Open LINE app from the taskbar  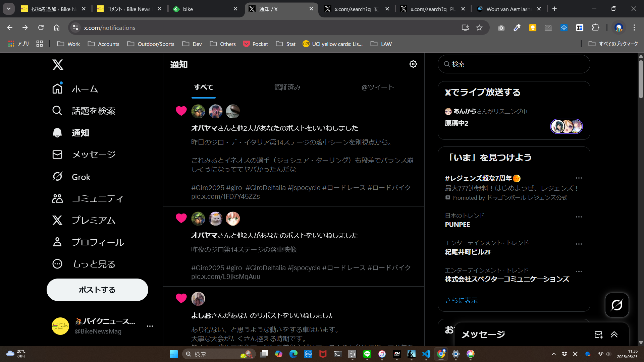pos(367,354)
